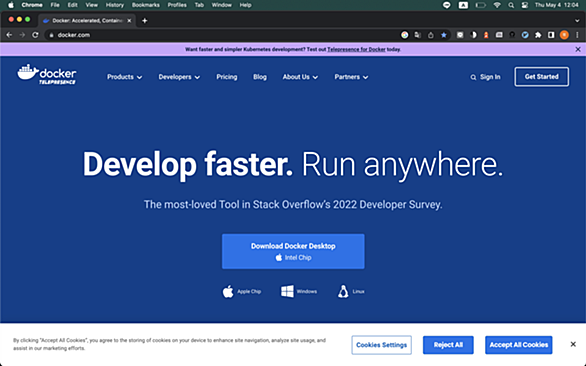Click the site lock icon
This screenshot has width=586, height=366.
[52, 35]
